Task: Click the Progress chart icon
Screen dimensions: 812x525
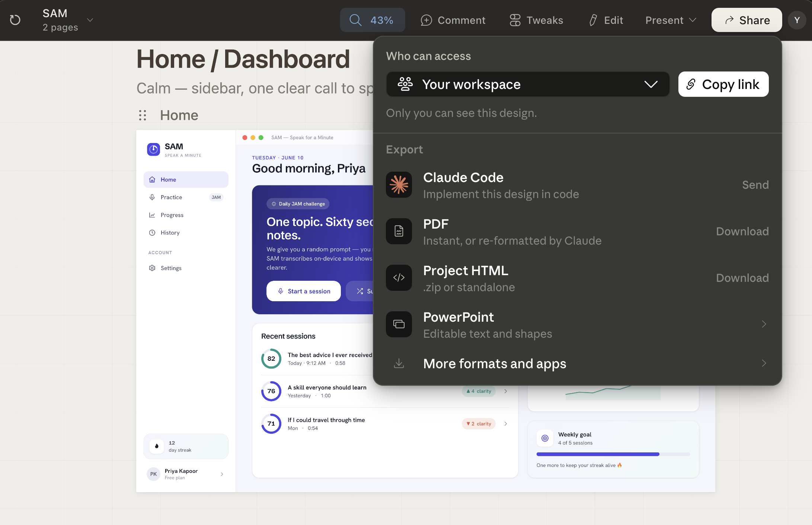Action: pos(152,215)
